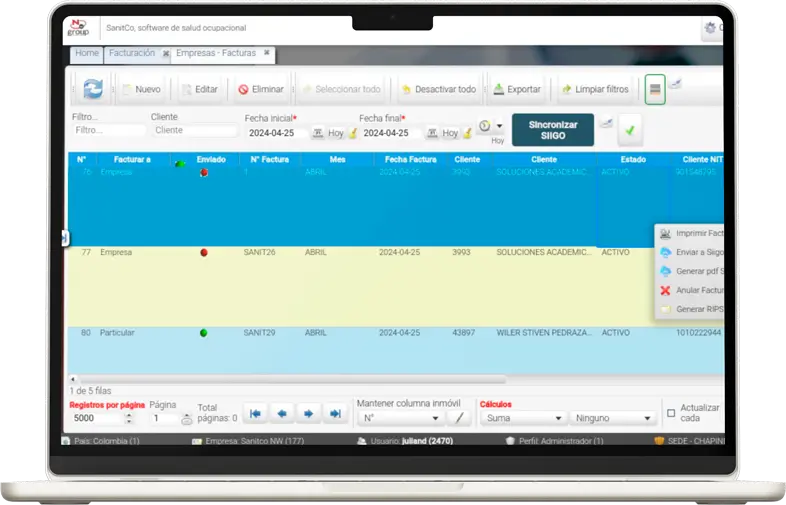
Task: Switch to the Facturación tab
Action: (x=132, y=53)
